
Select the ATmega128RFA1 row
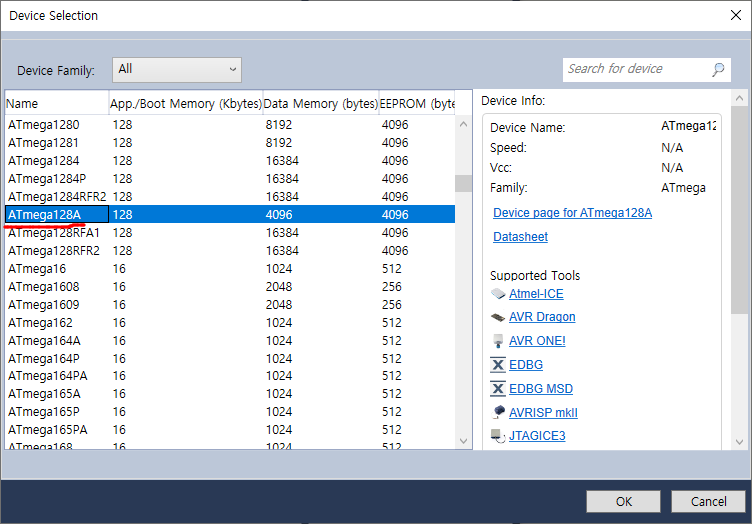(230, 233)
